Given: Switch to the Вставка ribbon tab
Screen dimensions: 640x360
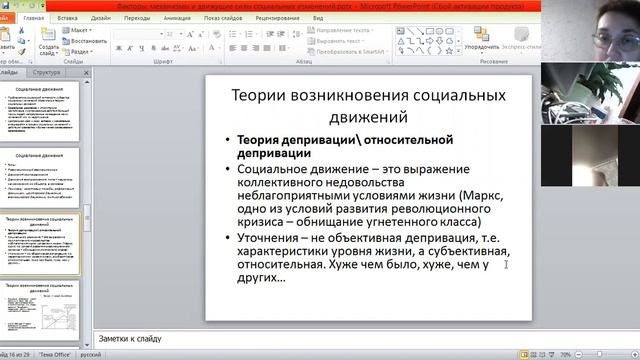Looking at the screenshot, I should tap(67, 18).
